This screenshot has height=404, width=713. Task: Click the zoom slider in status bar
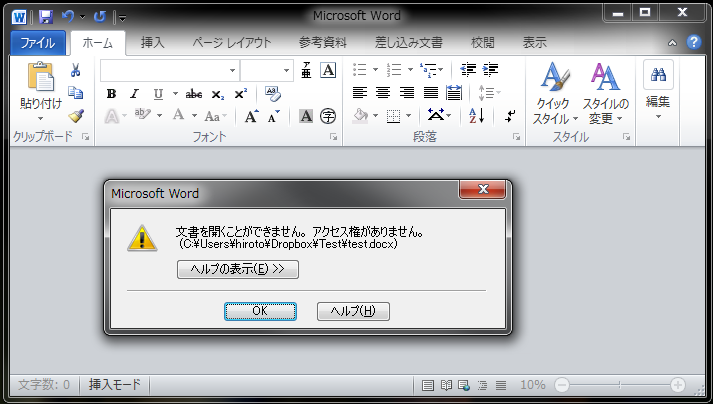coord(619,385)
